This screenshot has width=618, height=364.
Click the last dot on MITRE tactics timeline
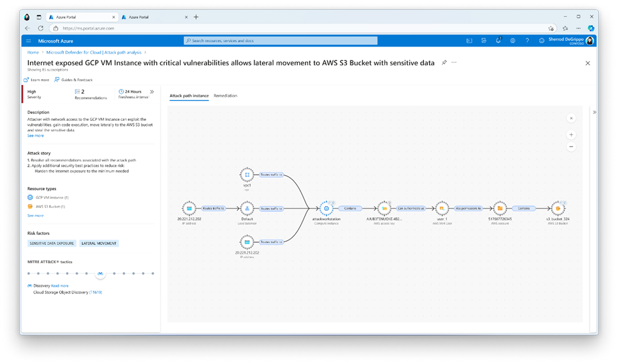tap(152, 273)
